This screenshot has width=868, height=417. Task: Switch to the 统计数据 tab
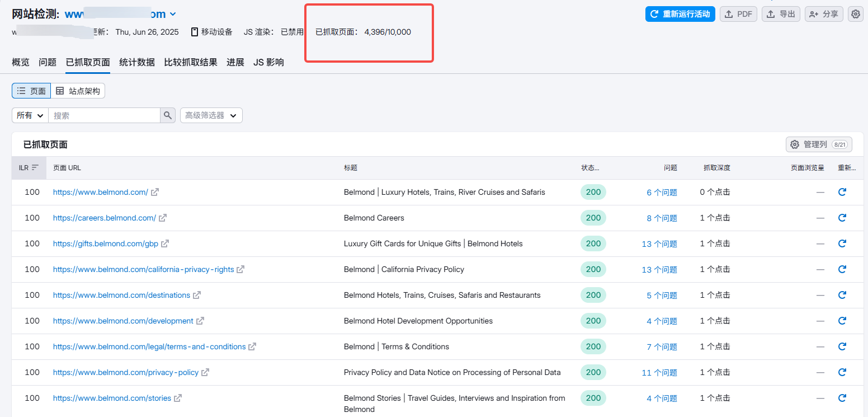(137, 62)
